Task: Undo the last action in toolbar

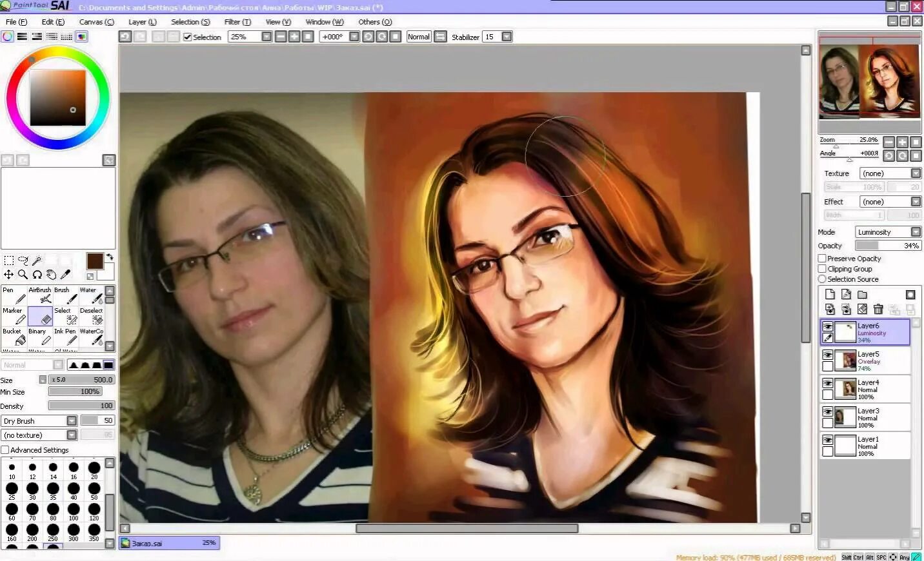Action: coord(125,37)
